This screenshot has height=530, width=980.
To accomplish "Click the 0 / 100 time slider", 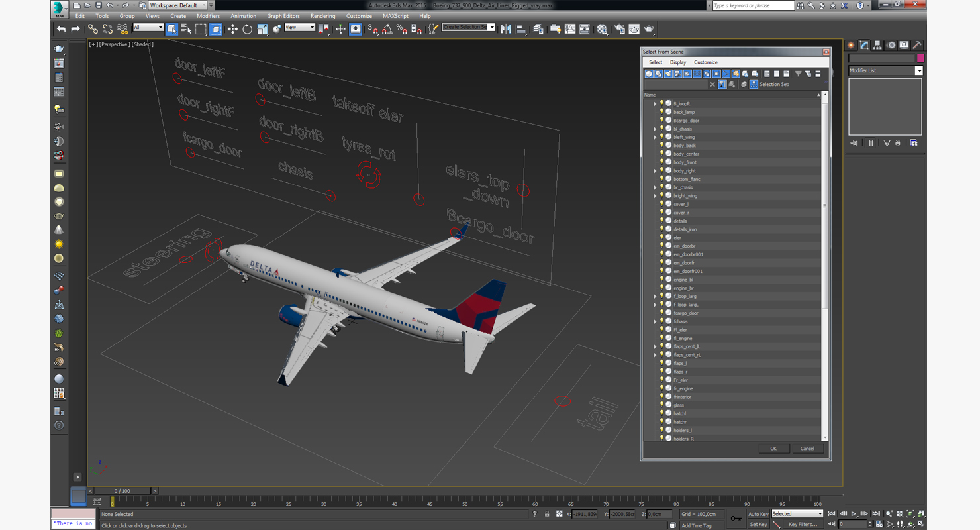I will [122, 491].
